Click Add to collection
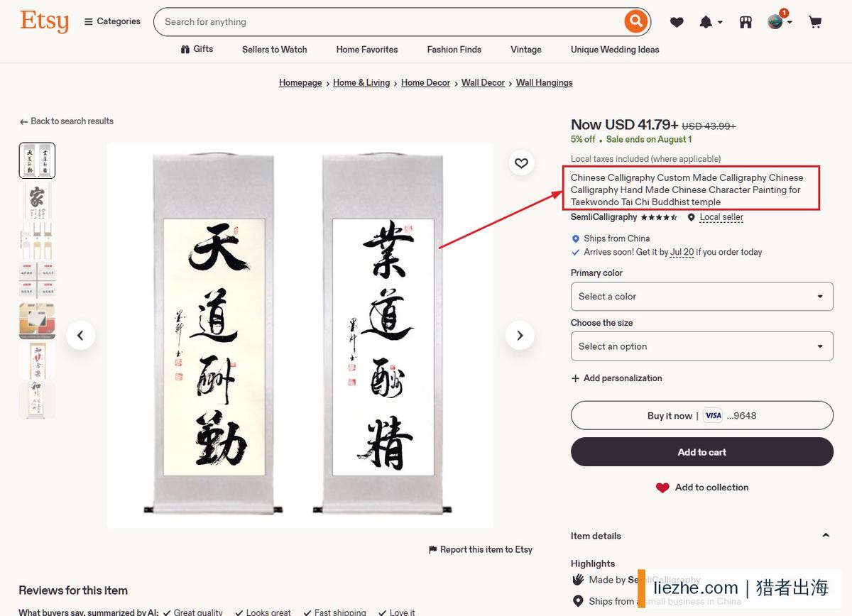 click(701, 488)
